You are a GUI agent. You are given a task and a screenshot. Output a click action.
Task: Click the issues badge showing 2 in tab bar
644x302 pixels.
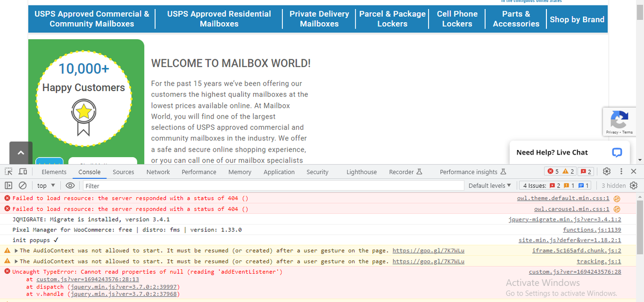pos(585,172)
